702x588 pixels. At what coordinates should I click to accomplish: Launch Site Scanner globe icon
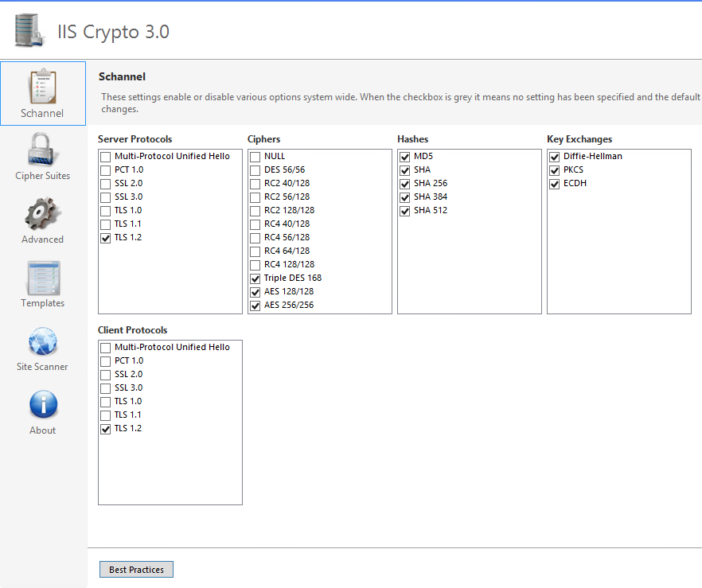[x=42, y=341]
